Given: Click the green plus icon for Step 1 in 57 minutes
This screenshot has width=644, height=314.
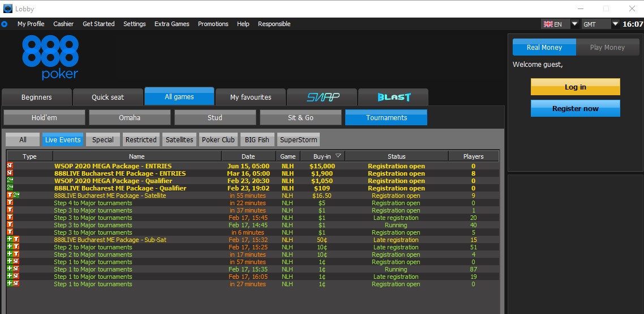Looking at the screenshot, I should click(x=10, y=262).
